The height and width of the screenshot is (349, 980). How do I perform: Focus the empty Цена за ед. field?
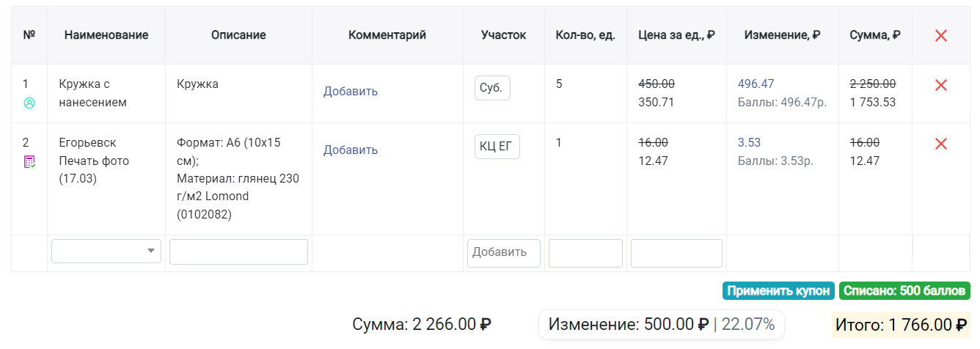click(x=676, y=253)
